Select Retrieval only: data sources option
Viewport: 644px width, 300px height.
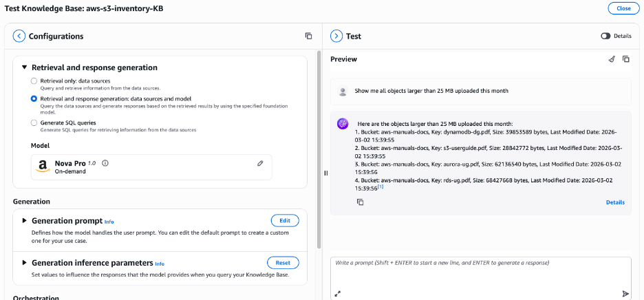click(x=34, y=81)
